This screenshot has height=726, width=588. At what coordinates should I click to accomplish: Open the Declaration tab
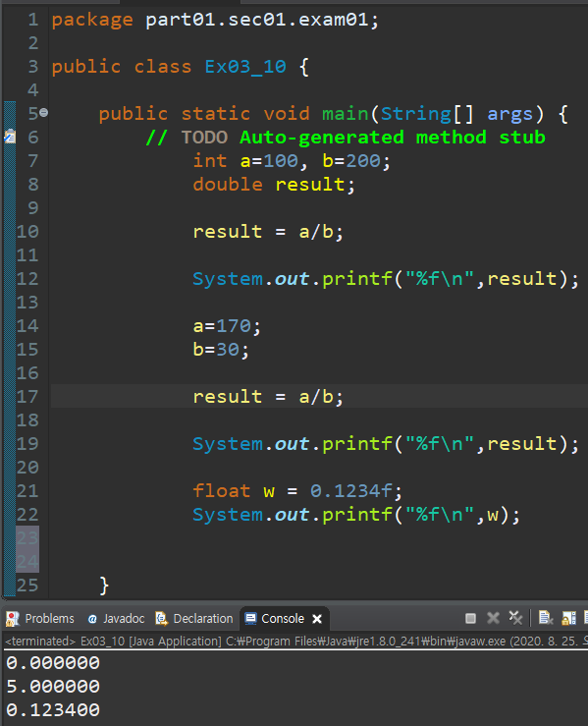click(194, 619)
